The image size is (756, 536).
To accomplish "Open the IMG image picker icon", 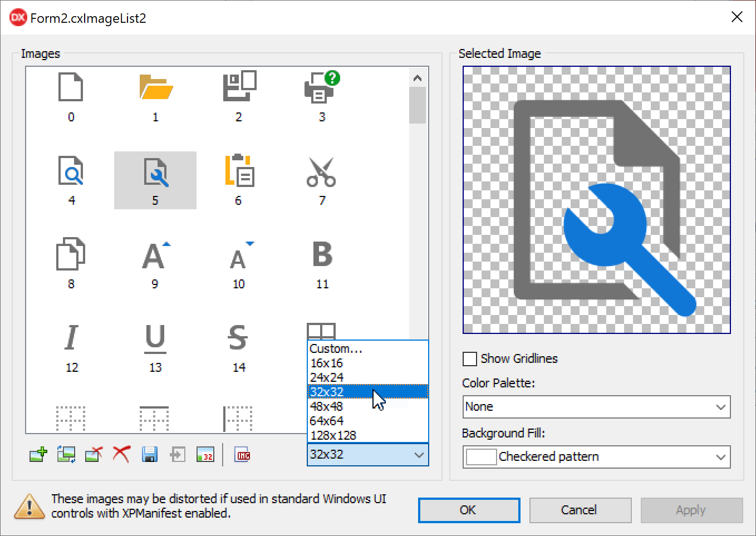I will click(x=243, y=455).
